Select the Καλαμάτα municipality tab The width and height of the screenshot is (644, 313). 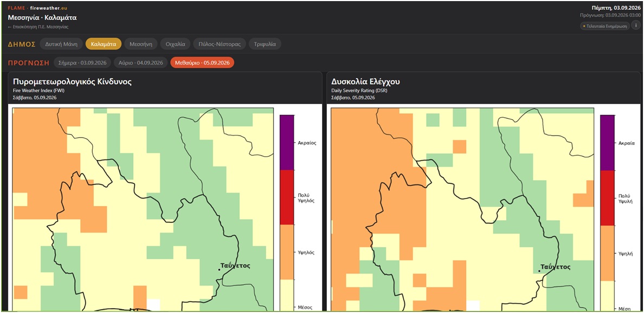pyautogui.click(x=104, y=43)
